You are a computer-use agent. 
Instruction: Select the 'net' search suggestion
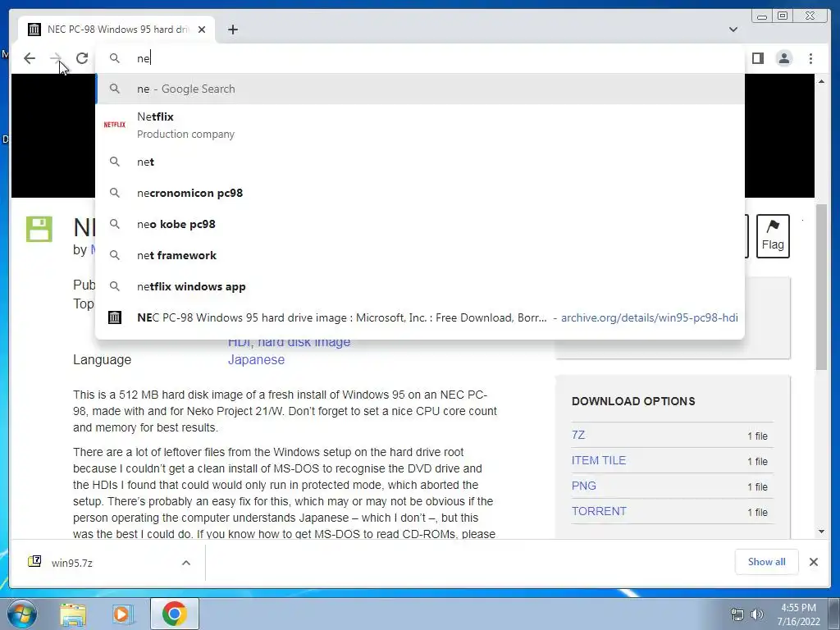click(x=419, y=162)
